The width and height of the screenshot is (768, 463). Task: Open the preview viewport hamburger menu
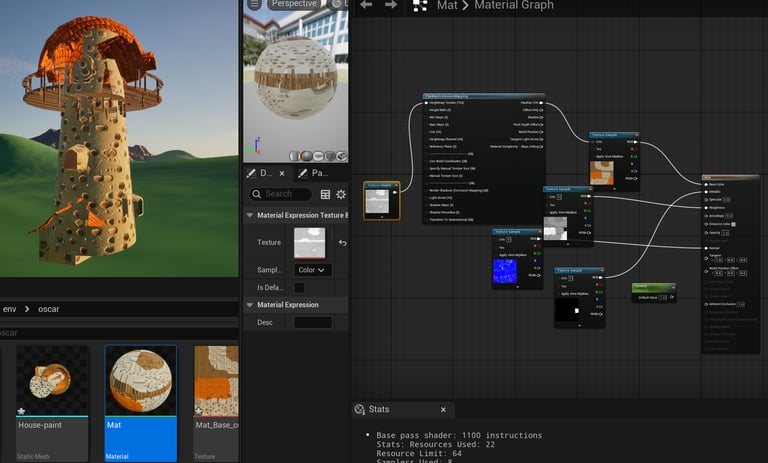(254, 4)
